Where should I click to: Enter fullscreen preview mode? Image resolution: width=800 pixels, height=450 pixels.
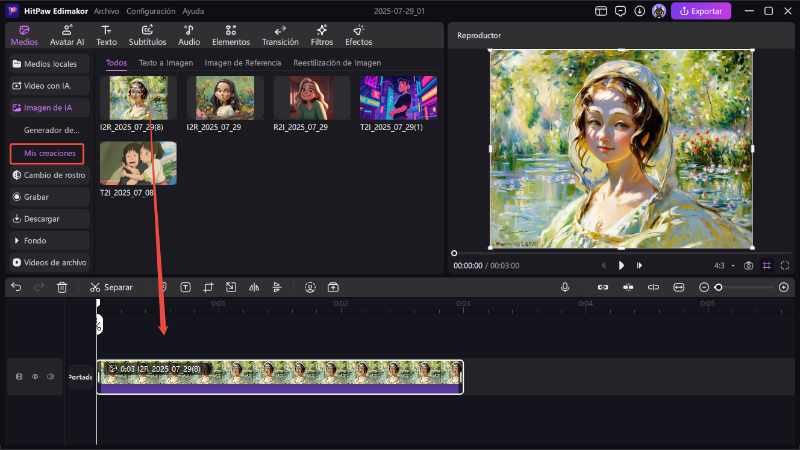785,265
